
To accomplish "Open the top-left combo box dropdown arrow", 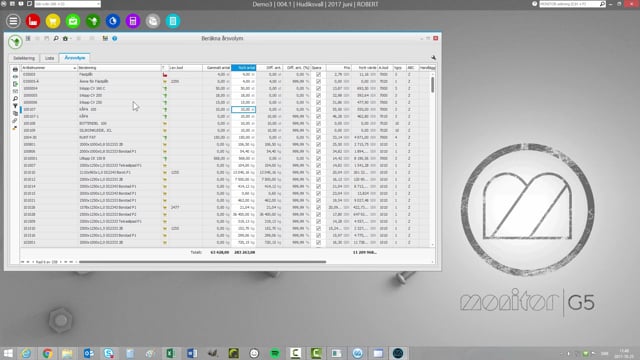I will [98, 4].
